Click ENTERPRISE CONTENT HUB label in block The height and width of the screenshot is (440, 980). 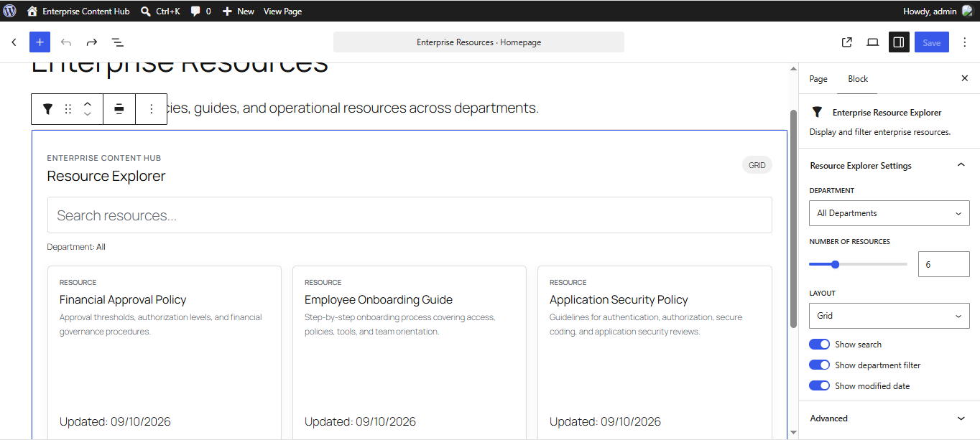(x=104, y=158)
